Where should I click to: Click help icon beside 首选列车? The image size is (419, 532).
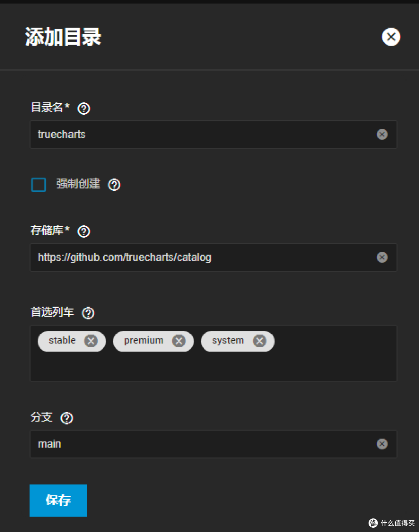(88, 313)
